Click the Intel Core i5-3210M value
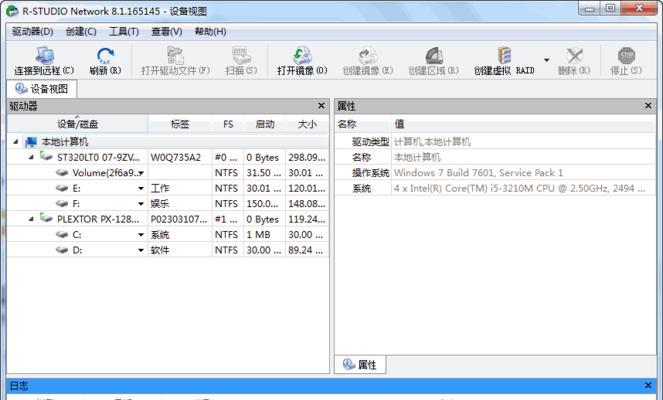This screenshot has width=663, height=400. [x=520, y=188]
